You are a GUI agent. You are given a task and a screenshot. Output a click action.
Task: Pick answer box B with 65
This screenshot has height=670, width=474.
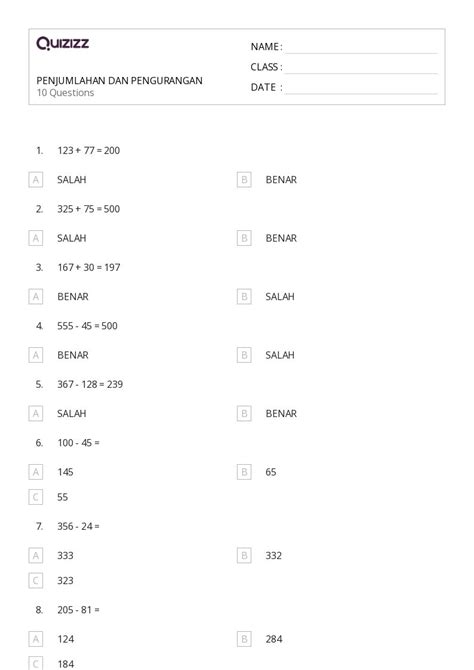coord(244,472)
